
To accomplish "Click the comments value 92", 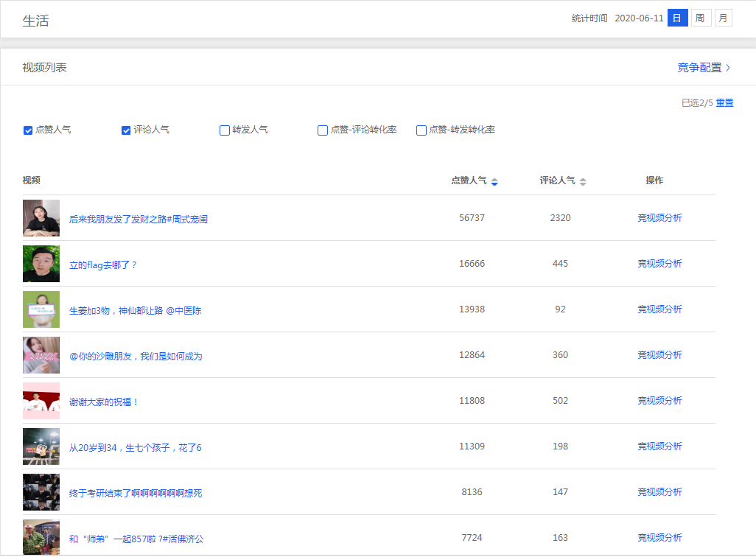I will pos(560,309).
